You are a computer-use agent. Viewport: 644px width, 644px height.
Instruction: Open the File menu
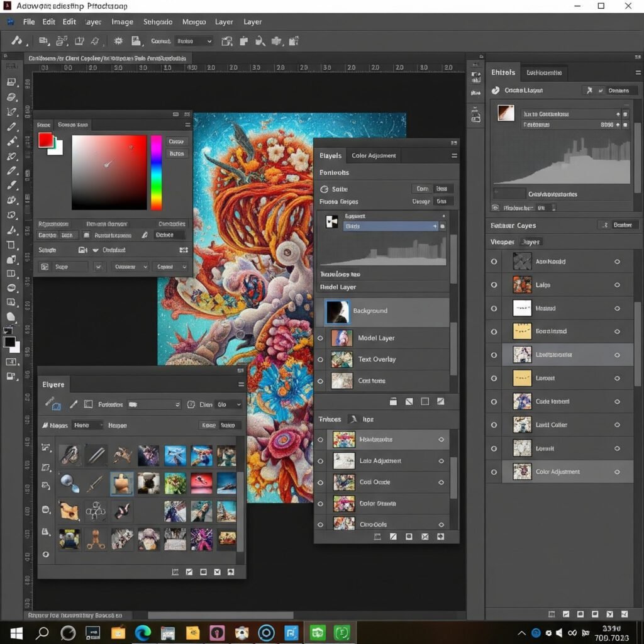point(29,21)
